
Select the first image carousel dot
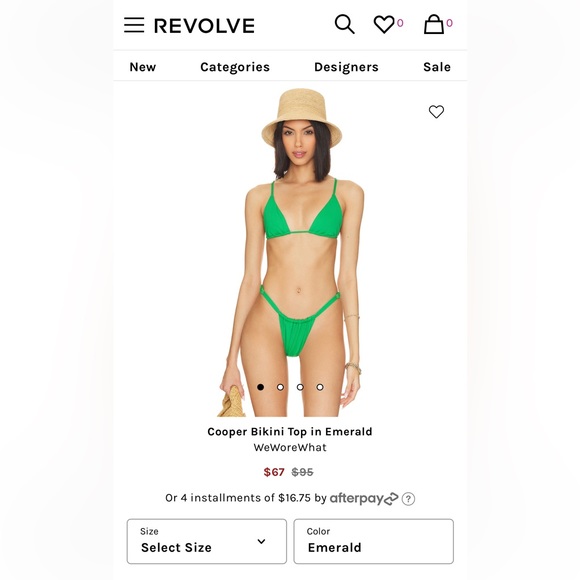pyautogui.click(x=260, y=387)
